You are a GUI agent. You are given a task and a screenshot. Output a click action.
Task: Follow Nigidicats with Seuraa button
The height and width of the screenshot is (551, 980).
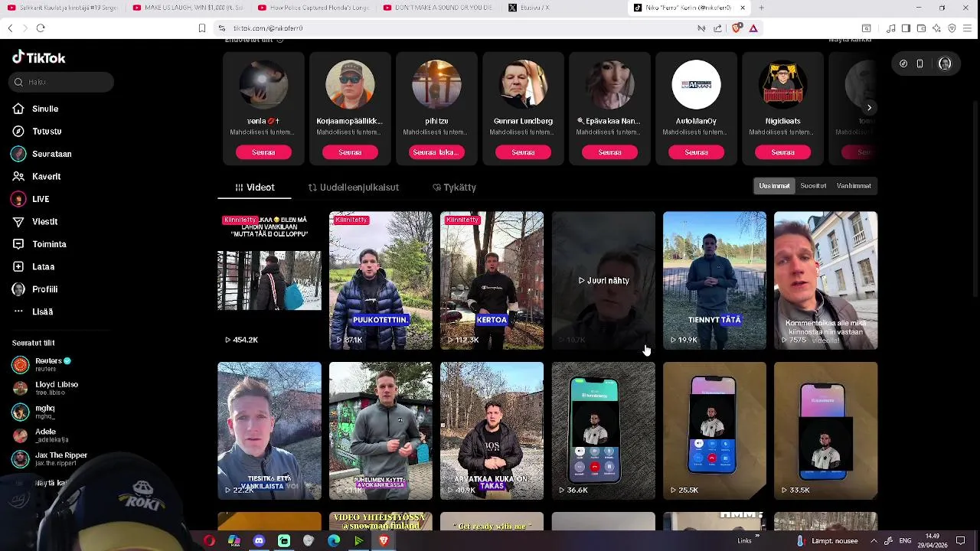782,152
